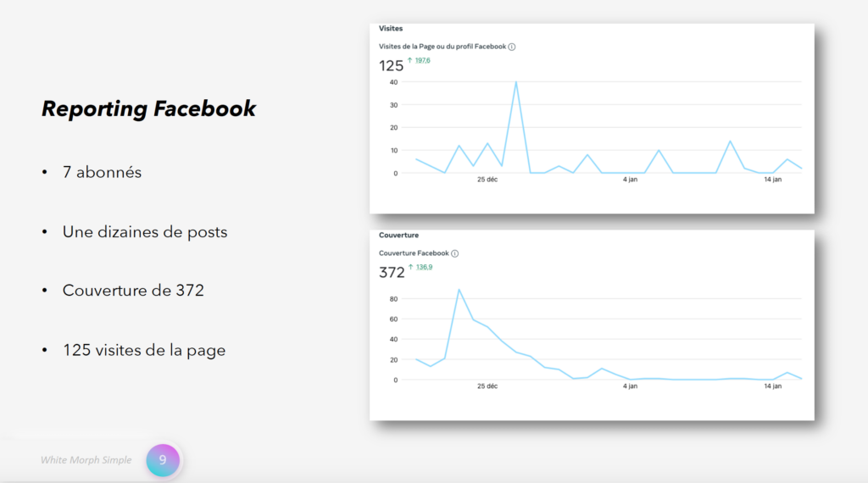Click the info icon beside Visites de la Page
The image size is (868, 483).
[512, 47]
